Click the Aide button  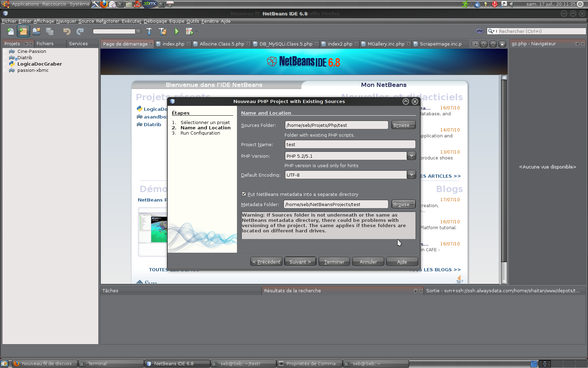(402, 262)
